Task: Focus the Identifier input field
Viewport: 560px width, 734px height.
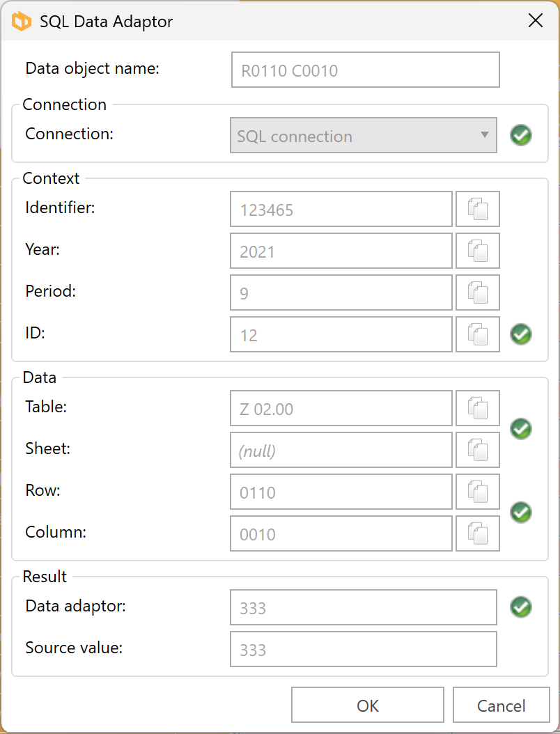Action: 341,210
